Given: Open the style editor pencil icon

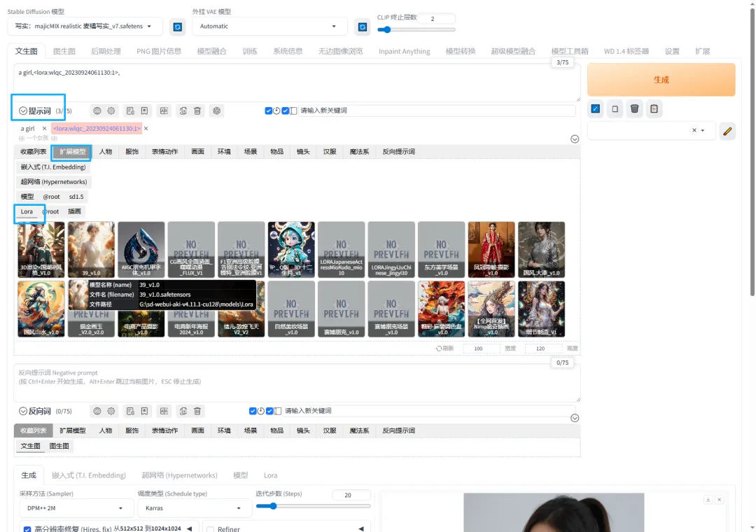Looking at the screenshot, I should tap(727, 131).
